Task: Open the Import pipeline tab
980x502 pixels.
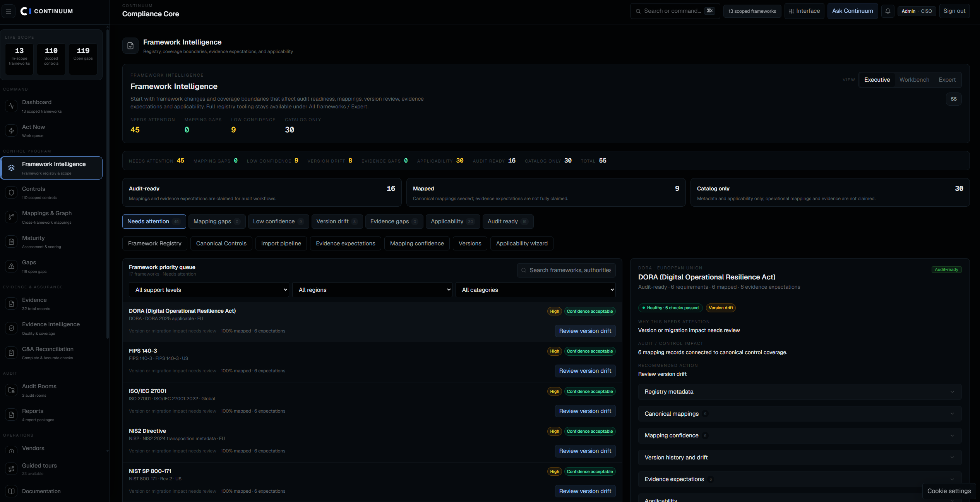Action: pyautogui.click(x=281, y=243)
